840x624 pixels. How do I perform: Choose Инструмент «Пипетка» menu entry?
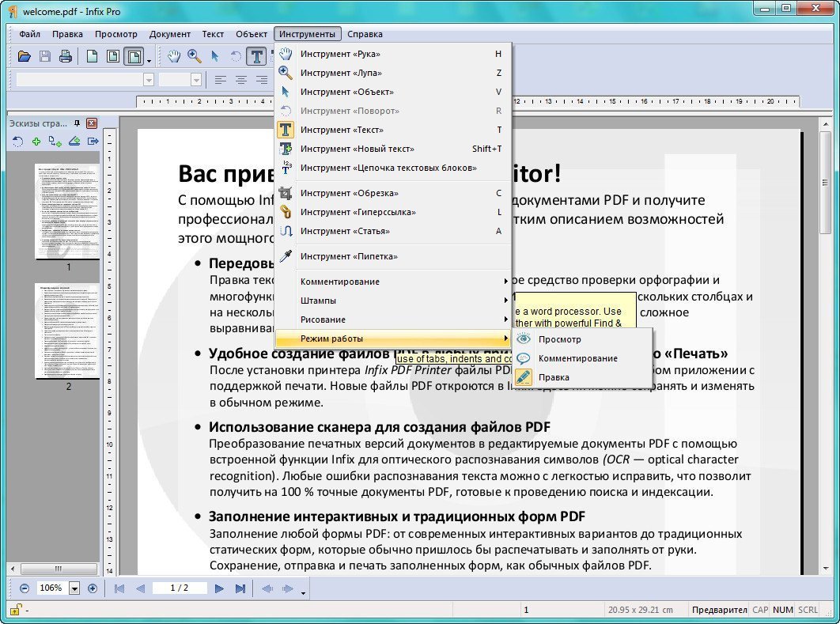(393, 256)
